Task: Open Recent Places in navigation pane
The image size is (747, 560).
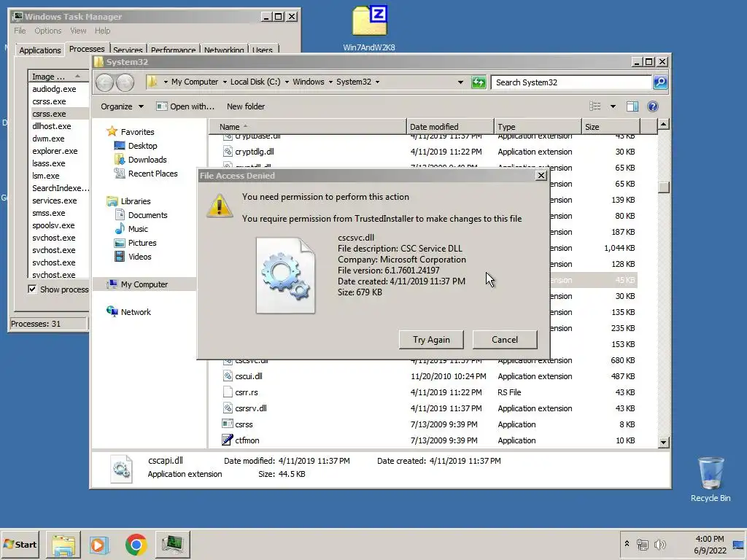Action: coord(146,174)
